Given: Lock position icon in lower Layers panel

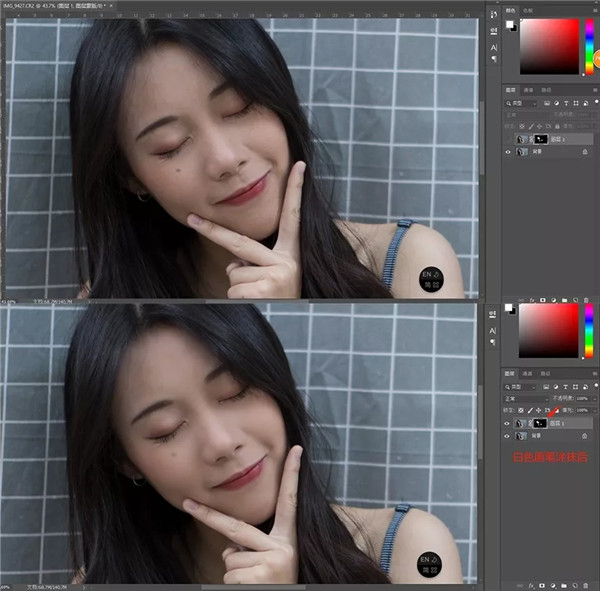Looking at the screenshot, I should [539, 410].
